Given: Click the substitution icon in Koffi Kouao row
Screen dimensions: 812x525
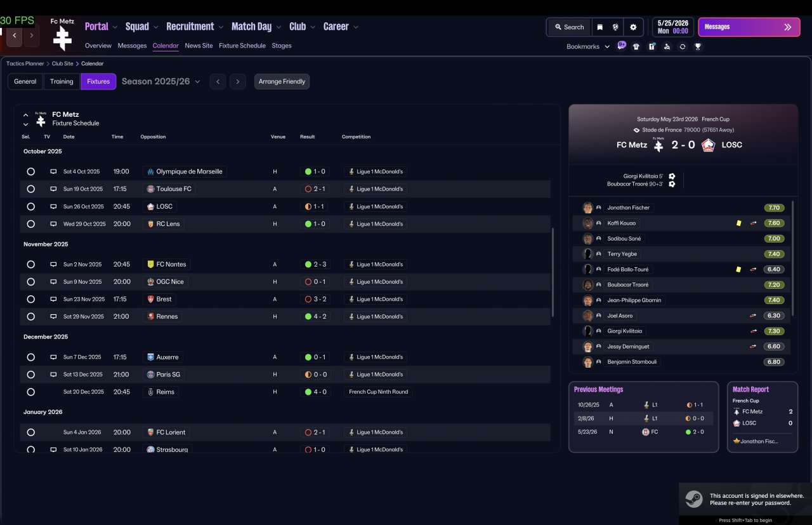Looking at the screenshot, I should [x=753, y=223].
